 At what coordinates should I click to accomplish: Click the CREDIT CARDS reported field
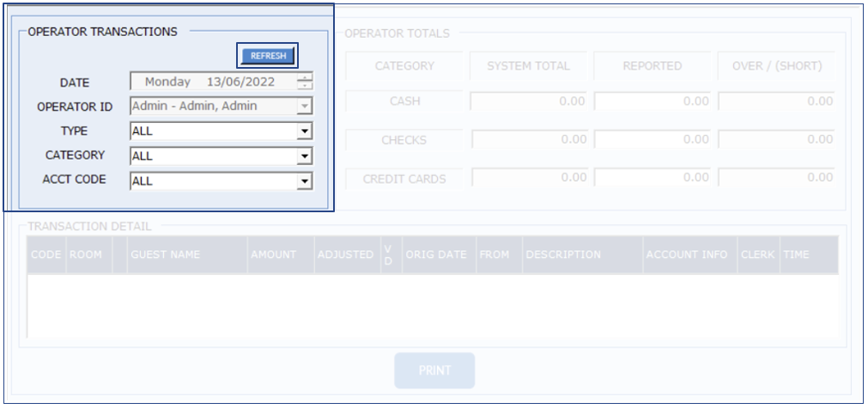coord(653,178)
